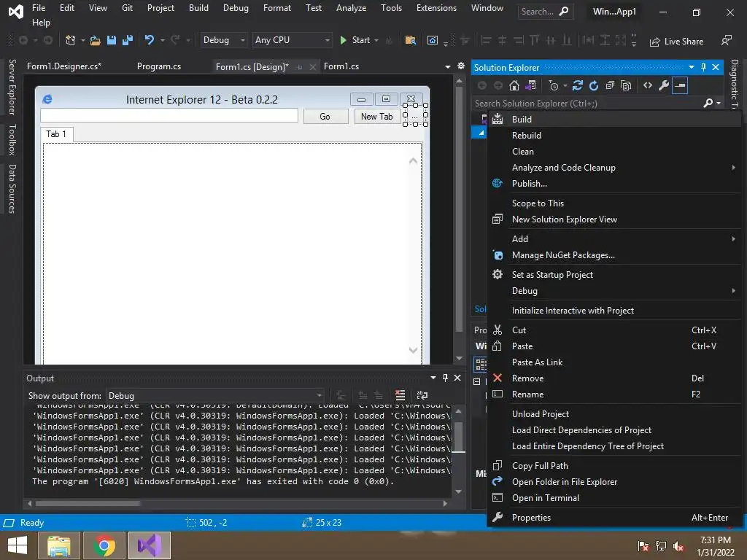Image resolution: width=747 pixels, height=560 pixels.
Task: Click the Output horizontal scrollbar thumb
Action: click(x=88, y=503)
